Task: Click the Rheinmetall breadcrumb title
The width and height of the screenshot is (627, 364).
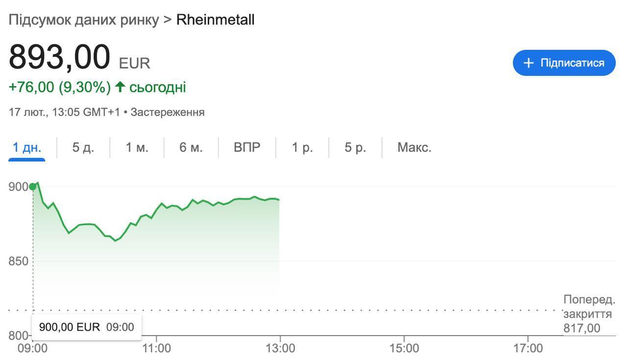Action: (215, 20)
